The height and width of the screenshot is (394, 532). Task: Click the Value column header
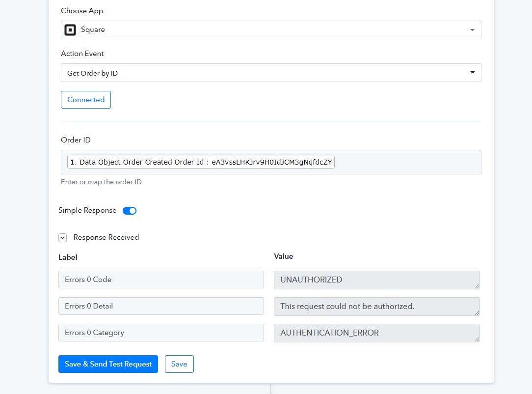pos(283,256)
